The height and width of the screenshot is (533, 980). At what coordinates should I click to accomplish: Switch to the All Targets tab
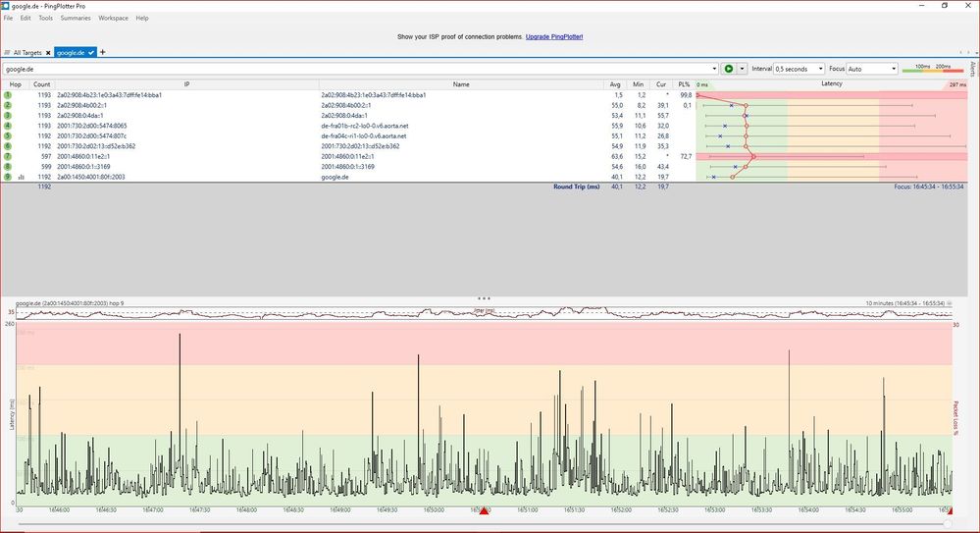pos(26,52)
